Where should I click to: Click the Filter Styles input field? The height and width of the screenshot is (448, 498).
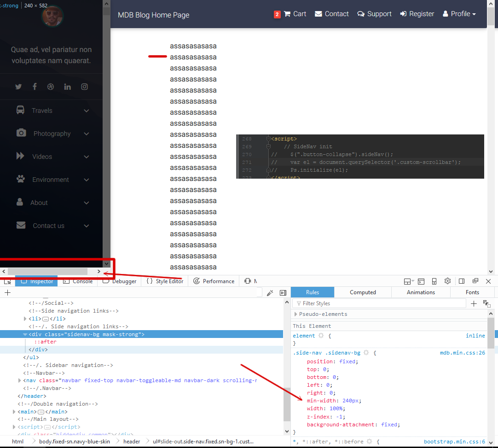[x=379, y=303]
